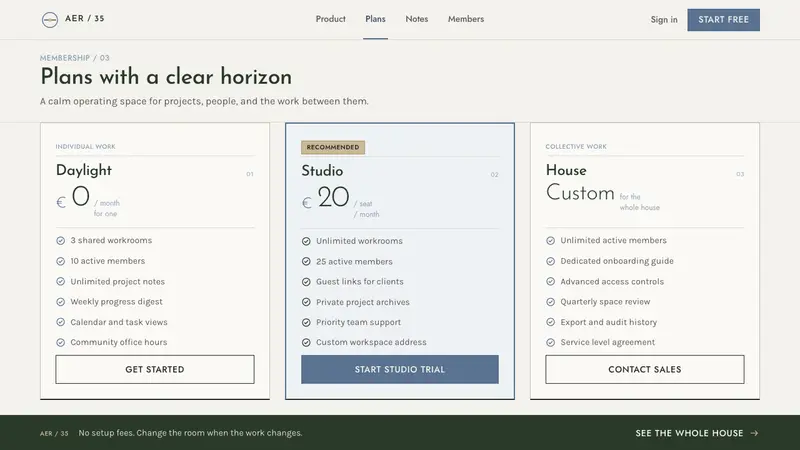This screenshot has height=450, width=800.
Task: Click the check icon beside Quarterly space review
Action: click(x=551, y=302)
